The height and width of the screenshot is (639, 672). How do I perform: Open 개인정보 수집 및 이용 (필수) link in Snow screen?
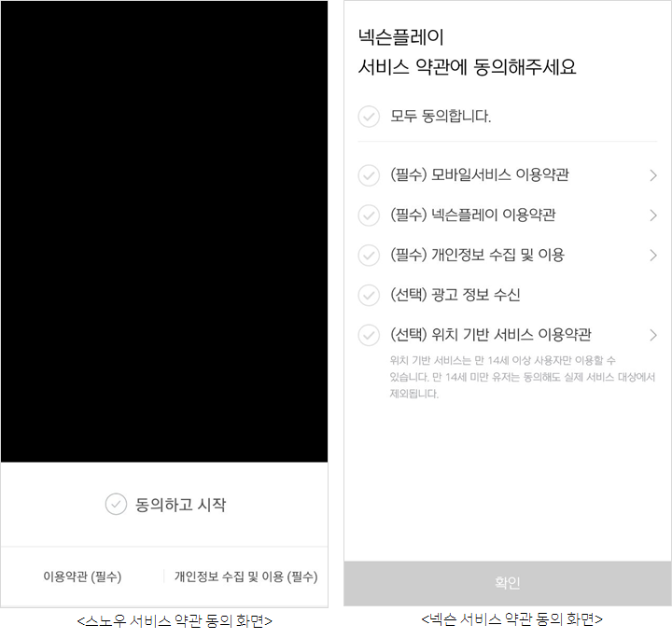pyautogui.click(x=246, y=576)
